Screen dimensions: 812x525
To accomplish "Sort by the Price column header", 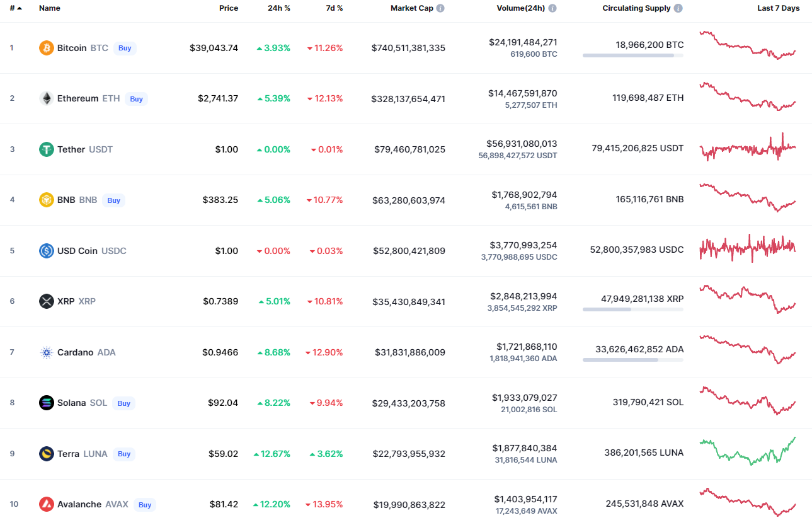I will tap(229, 8).
